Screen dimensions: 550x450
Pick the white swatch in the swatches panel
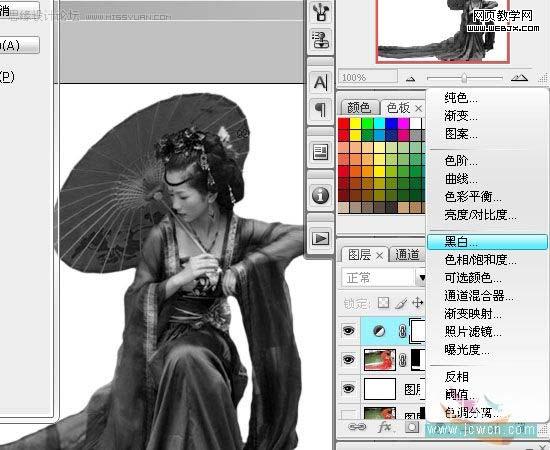pos(416,124)
